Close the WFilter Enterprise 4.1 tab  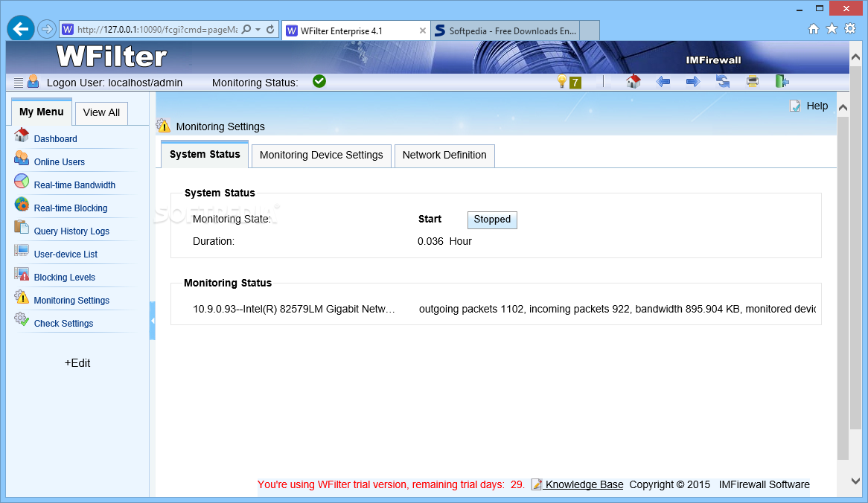coord(423,31)
